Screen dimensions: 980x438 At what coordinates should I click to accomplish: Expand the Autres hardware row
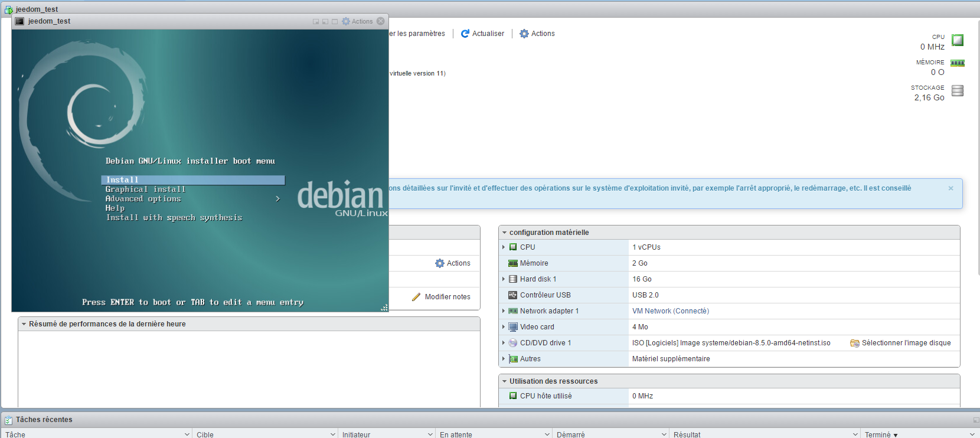pos(504,359)
